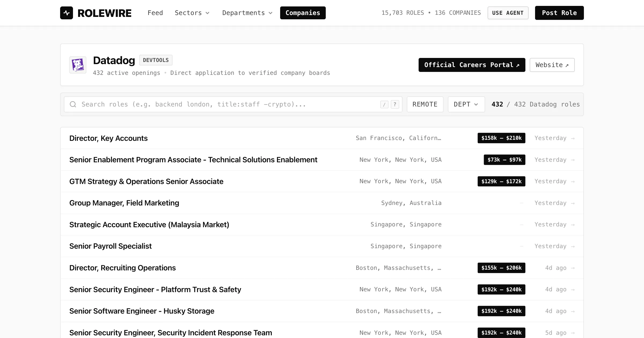Click arrow on Husky Storage row
Screen dimensions: 644x338
[x=573, y=311]
